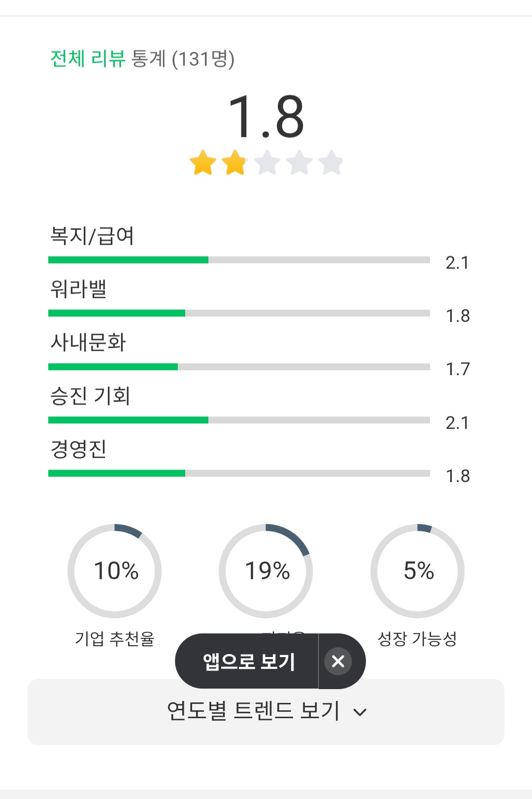The height and width of the screenshot is (799, 532).
Task: Click the 전체 리뷰 green link text
Action: click(88, 59)
